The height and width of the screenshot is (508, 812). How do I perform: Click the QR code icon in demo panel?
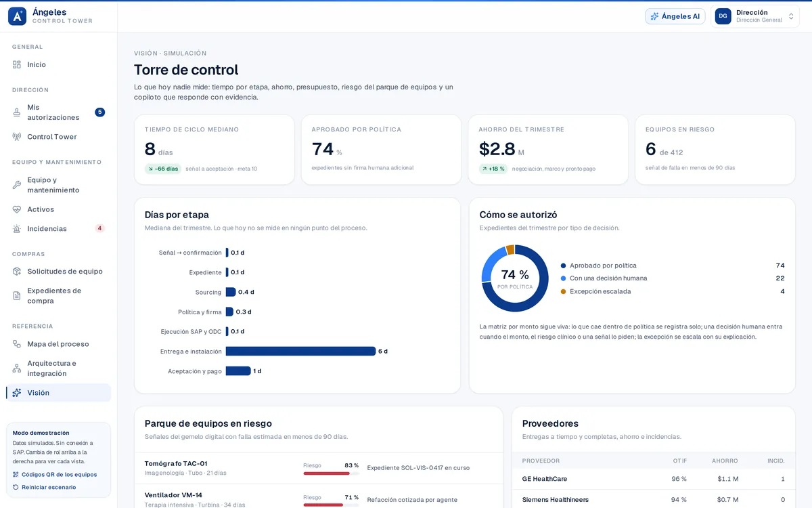[16, 475]
